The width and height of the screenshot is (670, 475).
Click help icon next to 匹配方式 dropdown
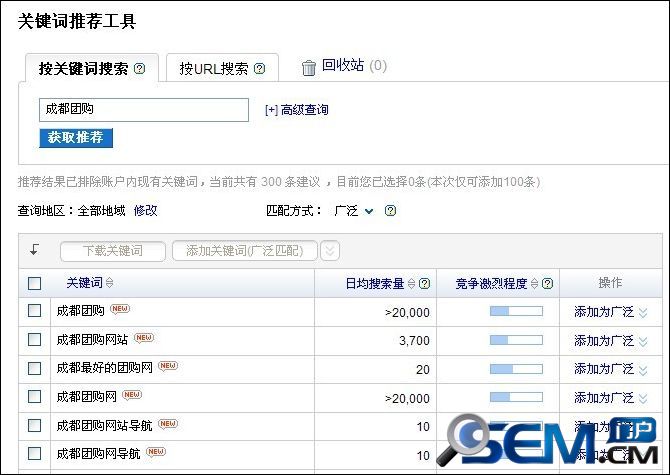click(391, 211)
